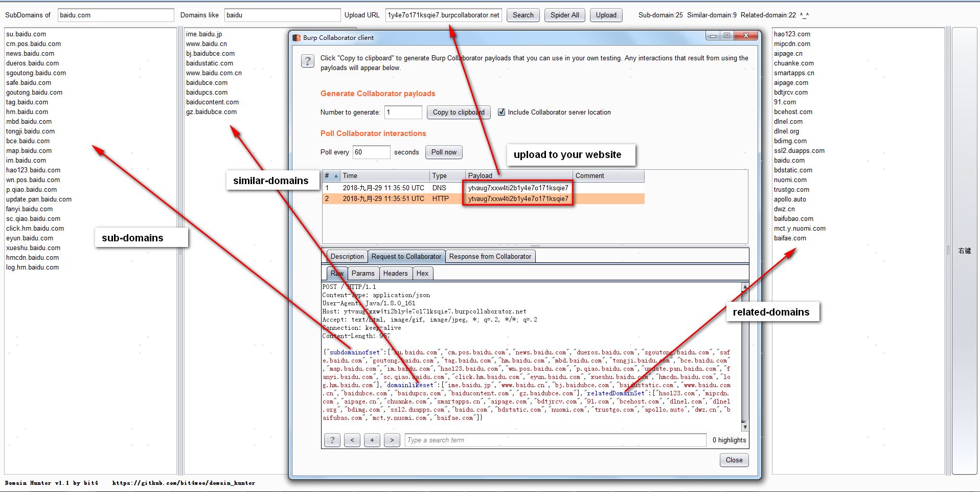Select hao123.com in related-domains list
This screenshot has height=492, width=980.
coord(792,34)
